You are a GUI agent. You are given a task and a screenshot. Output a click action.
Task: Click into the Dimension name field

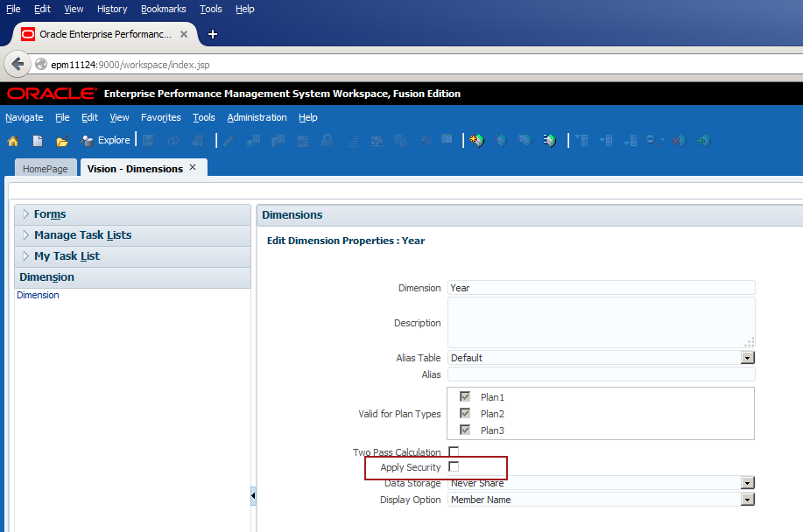(x=602, y=288)
